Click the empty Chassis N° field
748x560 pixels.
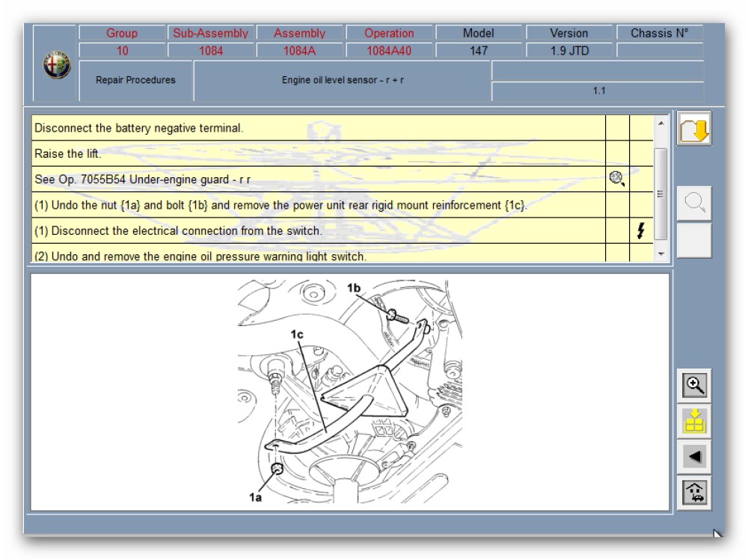(x=659, y=51)
